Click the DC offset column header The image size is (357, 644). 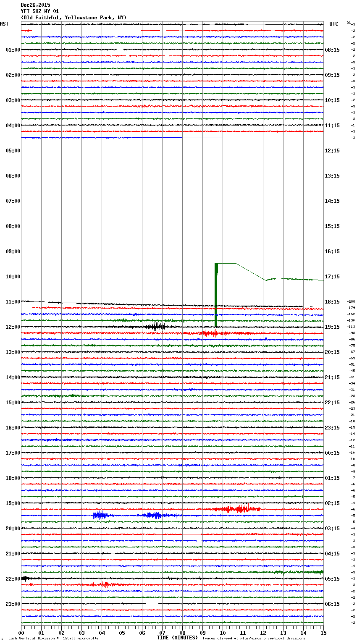tap(349, 23)
